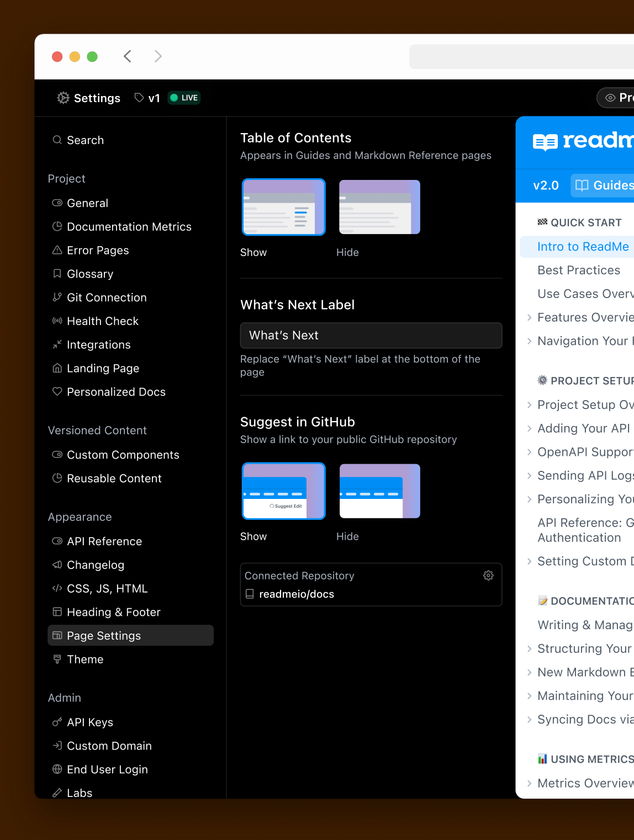Image resolution: width=634 pixels, height=840 pixels.
Task: Open v2.0 version selector in preview
Action: pyautogui.click(x=546, y=185)
